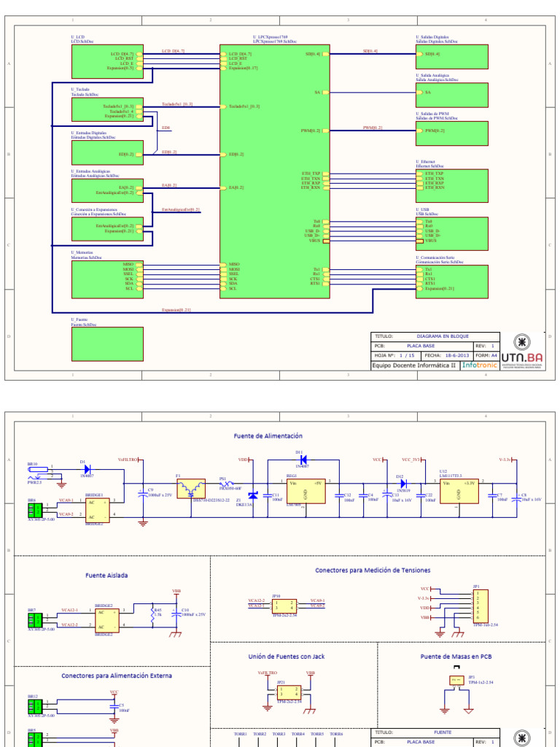Click the green BR6 terminal connector
Viewport: 560px width, 747px height.
(x=35, y=510)
